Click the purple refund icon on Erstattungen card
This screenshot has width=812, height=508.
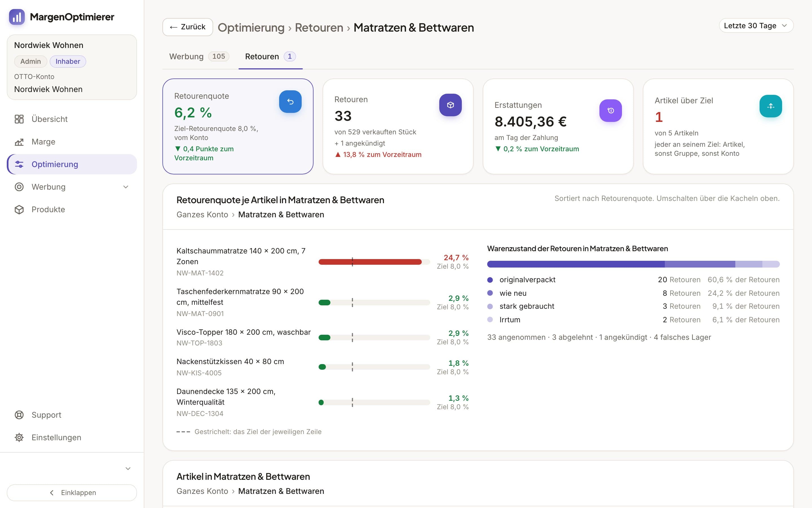click(x=610, y=111)
